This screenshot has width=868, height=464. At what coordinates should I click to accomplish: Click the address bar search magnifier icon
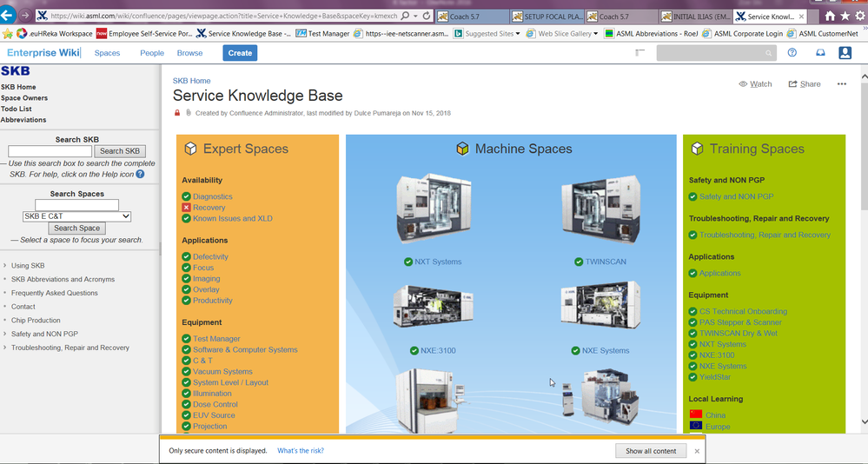click(x=405, y=16)
